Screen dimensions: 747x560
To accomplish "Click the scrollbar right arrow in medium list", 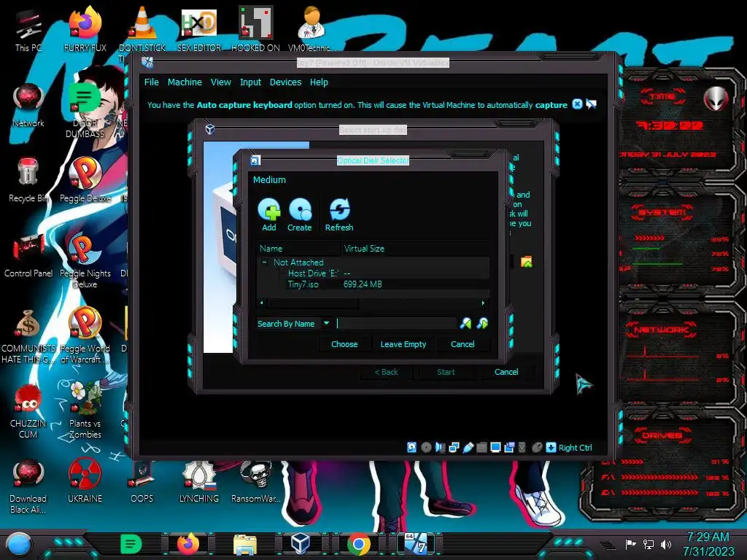I will click(x=483, y=303).
